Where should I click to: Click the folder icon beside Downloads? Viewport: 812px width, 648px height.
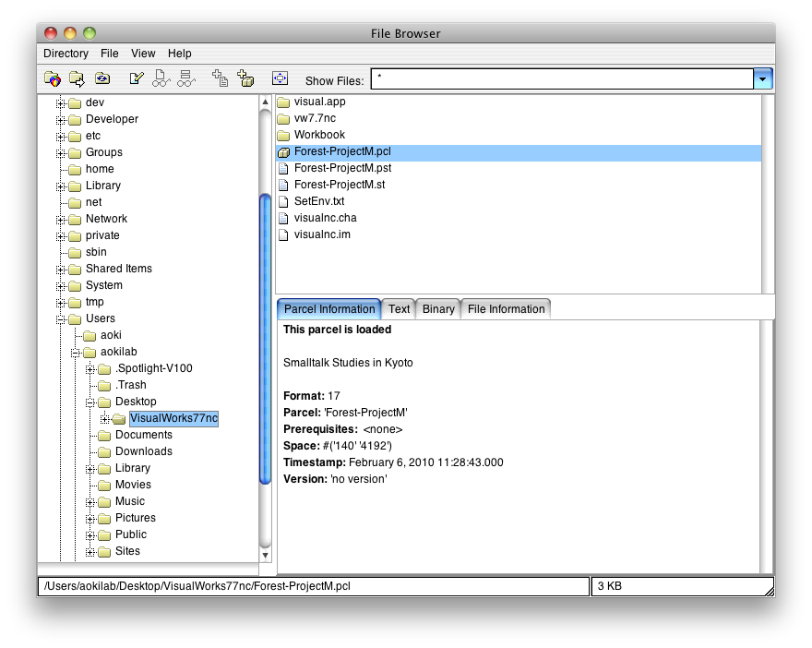tap(104, 451)
